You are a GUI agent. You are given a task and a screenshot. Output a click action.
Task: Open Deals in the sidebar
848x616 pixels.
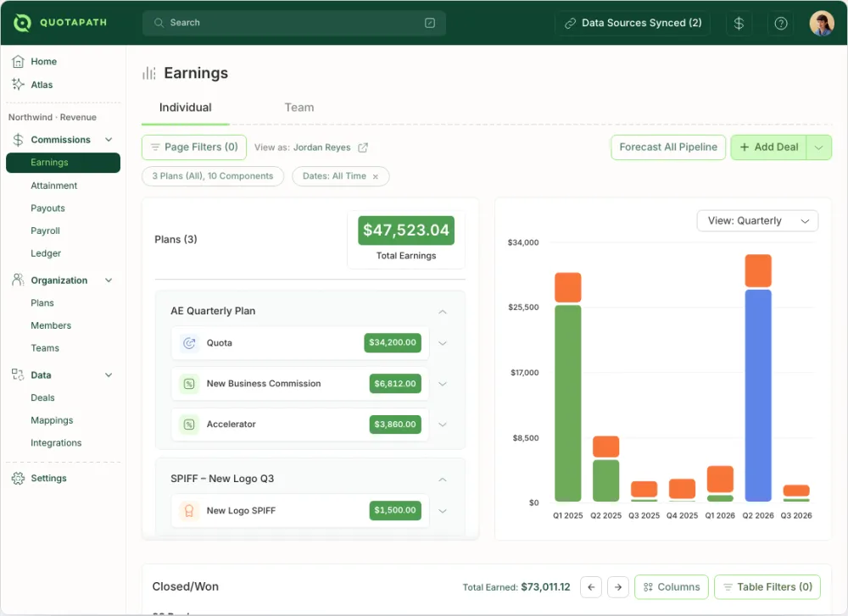point(42,397)
